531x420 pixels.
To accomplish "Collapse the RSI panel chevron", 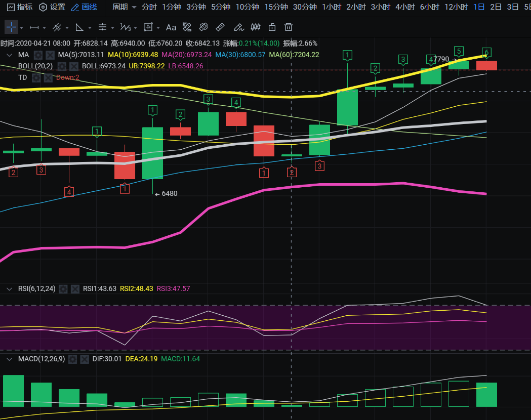I will pyautogui.click(x=9, y=289).
